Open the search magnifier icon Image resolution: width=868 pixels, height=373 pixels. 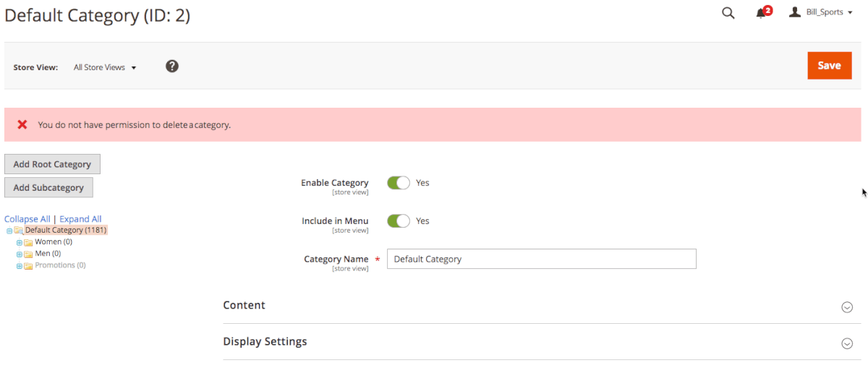pyautogui.click(x=728, y=13)
